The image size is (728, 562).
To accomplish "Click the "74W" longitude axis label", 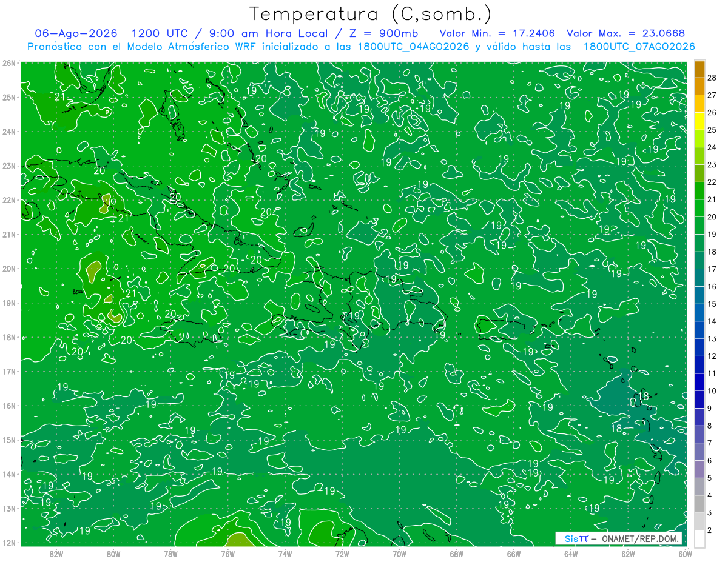I will coord(285,554).
